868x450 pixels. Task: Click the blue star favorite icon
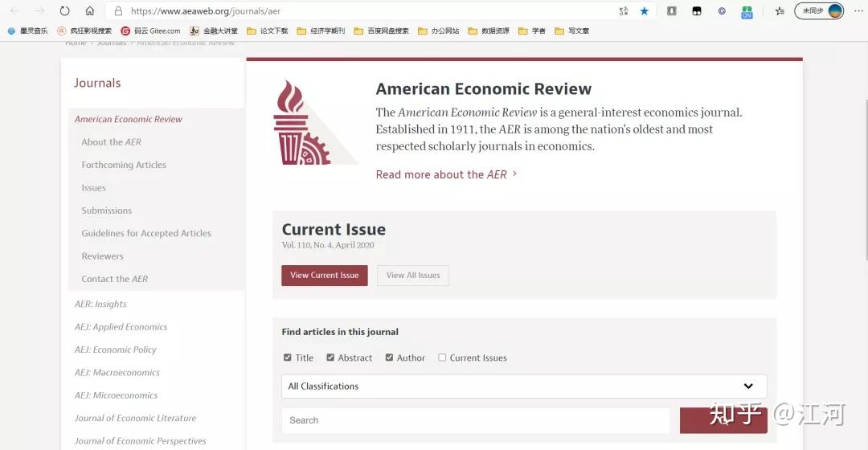[x=644, y=11]
